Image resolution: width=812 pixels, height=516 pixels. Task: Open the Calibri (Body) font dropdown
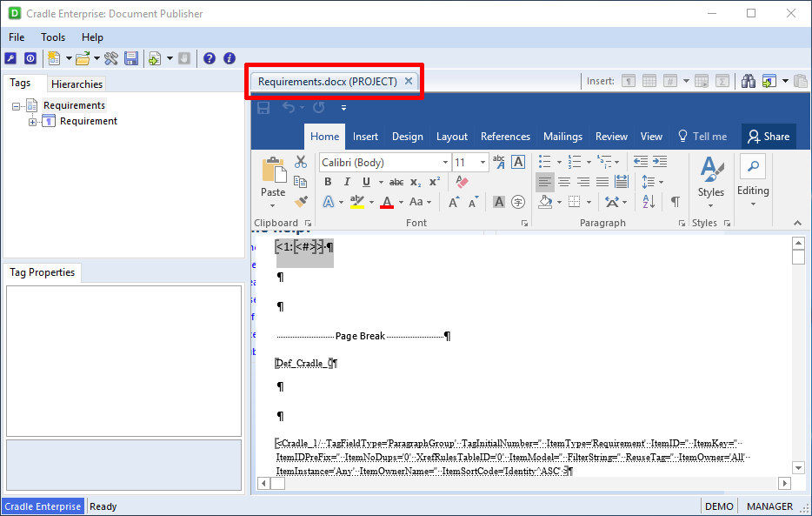pos(445,163)
